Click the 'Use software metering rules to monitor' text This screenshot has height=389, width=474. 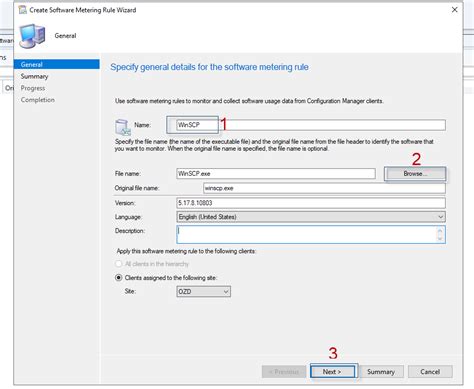(x=249, y=101)
